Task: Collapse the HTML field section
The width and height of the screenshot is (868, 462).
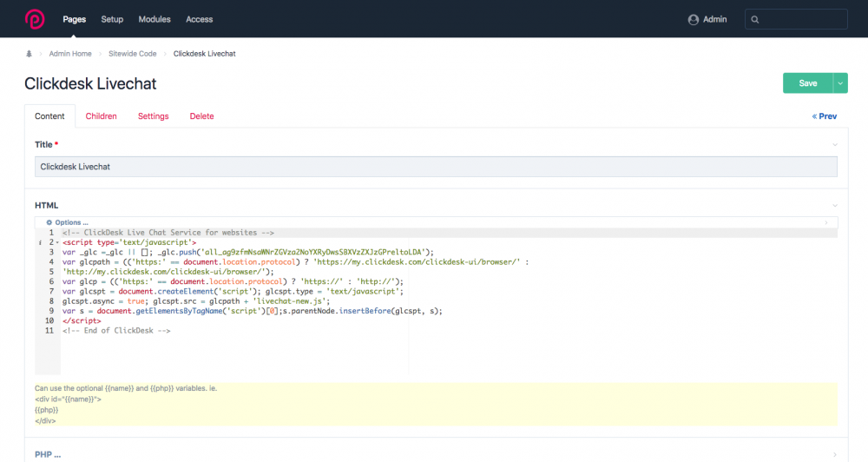Action: point(834,206)
